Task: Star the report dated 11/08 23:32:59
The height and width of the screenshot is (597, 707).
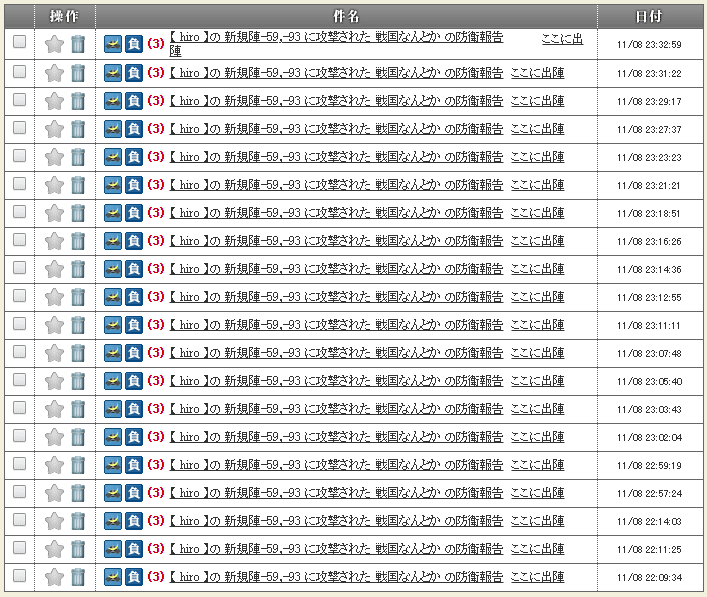Action: point(55,44)
